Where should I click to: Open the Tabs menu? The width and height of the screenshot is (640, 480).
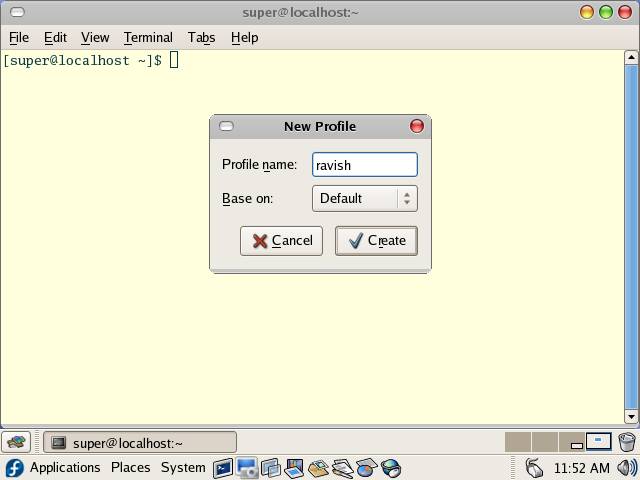(201, 37)
